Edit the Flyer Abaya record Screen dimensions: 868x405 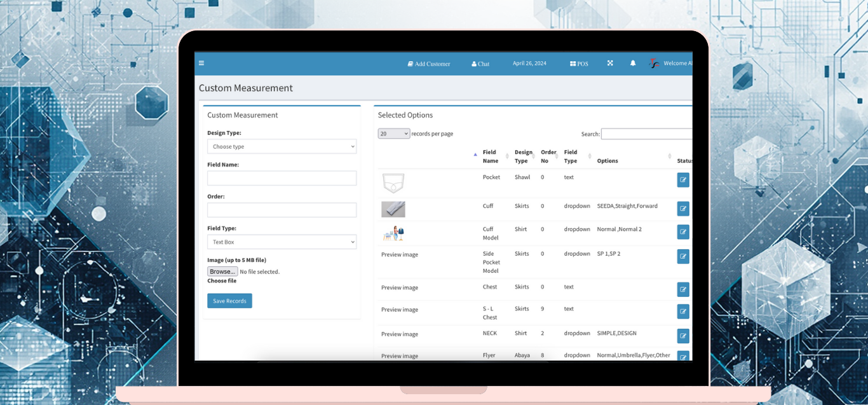[683, 357]
